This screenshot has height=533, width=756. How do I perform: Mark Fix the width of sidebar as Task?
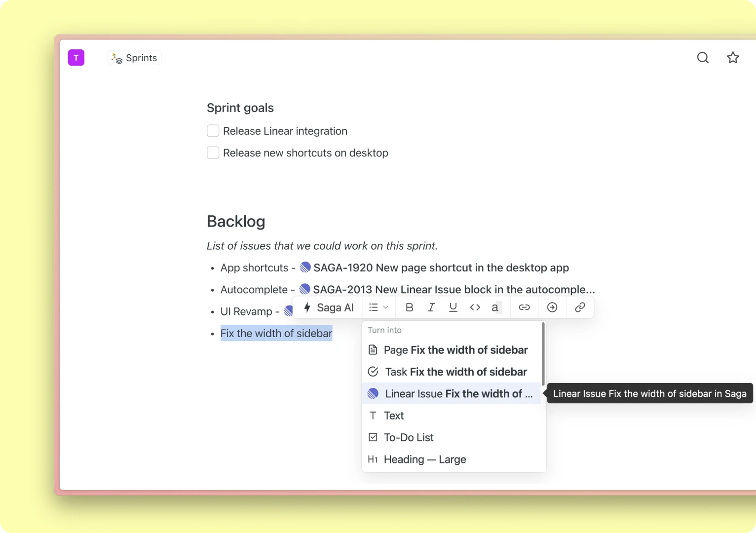click(x=447, y=372)
